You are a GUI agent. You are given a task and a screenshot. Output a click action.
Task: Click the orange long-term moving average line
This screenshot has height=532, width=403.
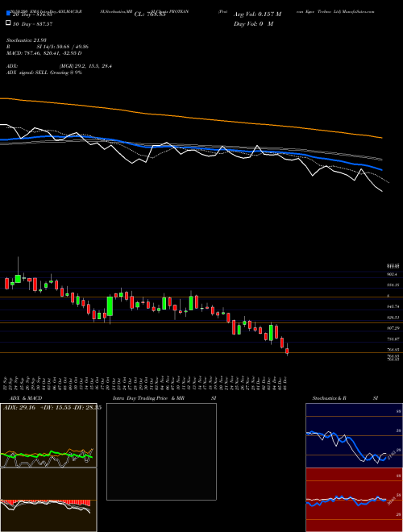point(190,118)
